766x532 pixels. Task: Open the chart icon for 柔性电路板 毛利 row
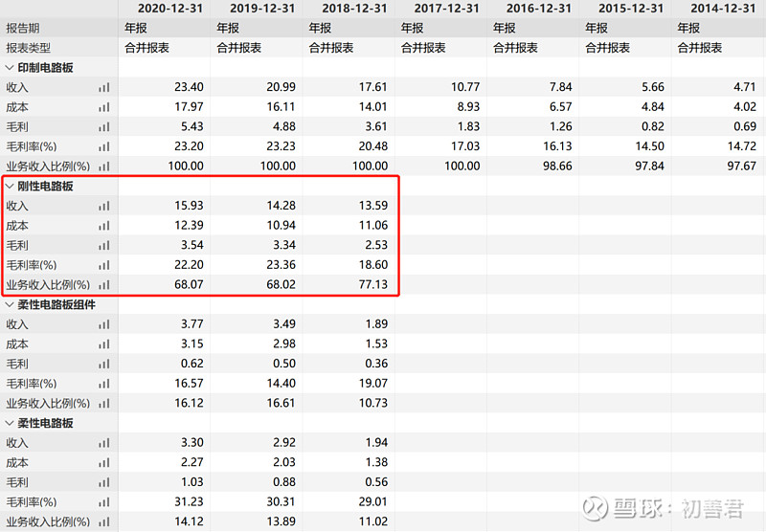point(104,482)
